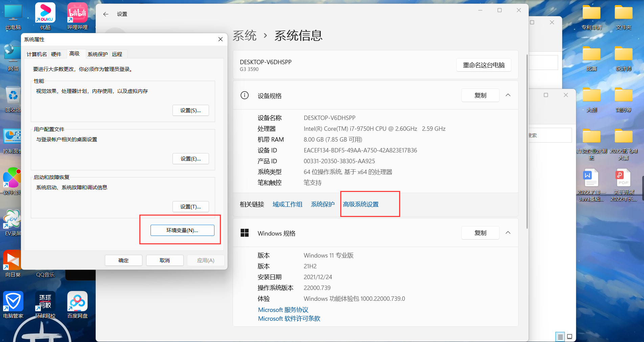This screenshot has height=342, width=644.
Task: Open the 软件管理 desktop icon
Action: pos(13,181)
